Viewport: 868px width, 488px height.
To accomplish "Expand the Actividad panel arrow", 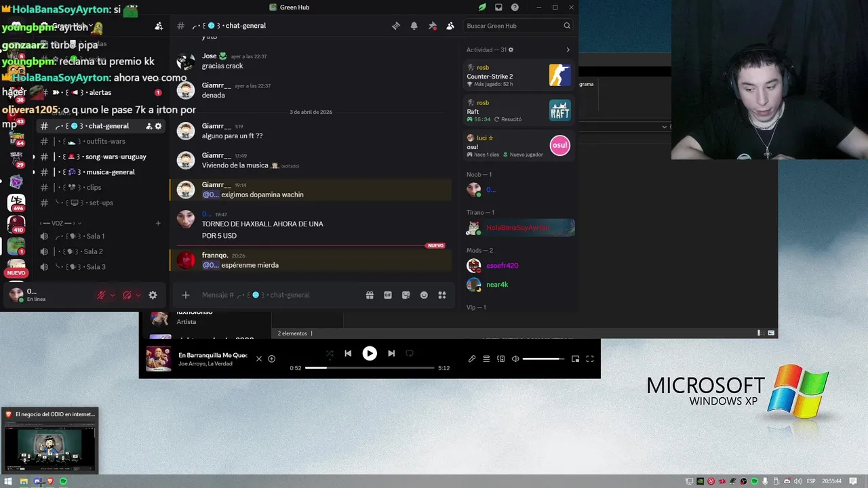I will (568, 49).
